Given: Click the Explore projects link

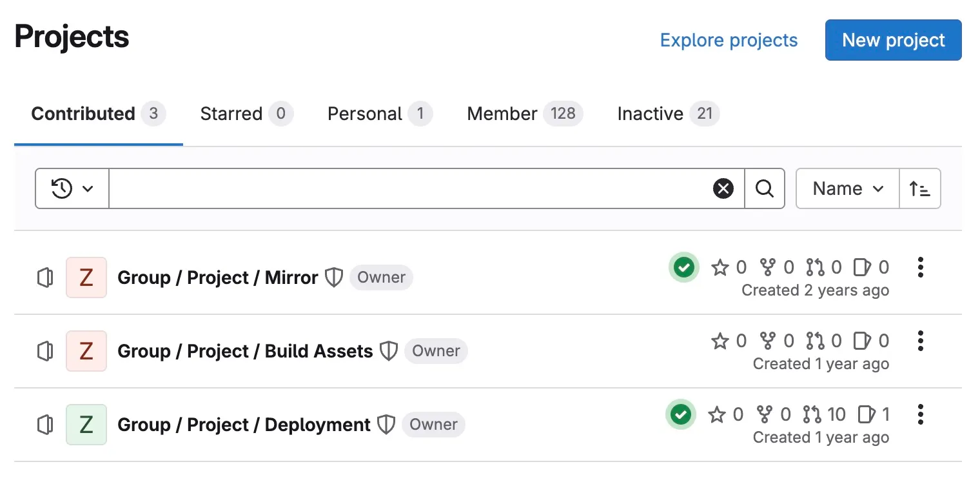Looking at the screenshot, I should 729,40.
